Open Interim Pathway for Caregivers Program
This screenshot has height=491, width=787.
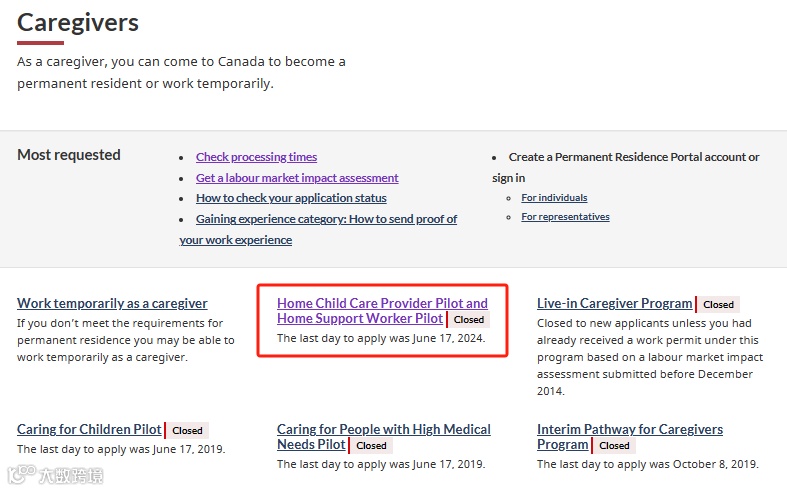(x=629, y=429)
